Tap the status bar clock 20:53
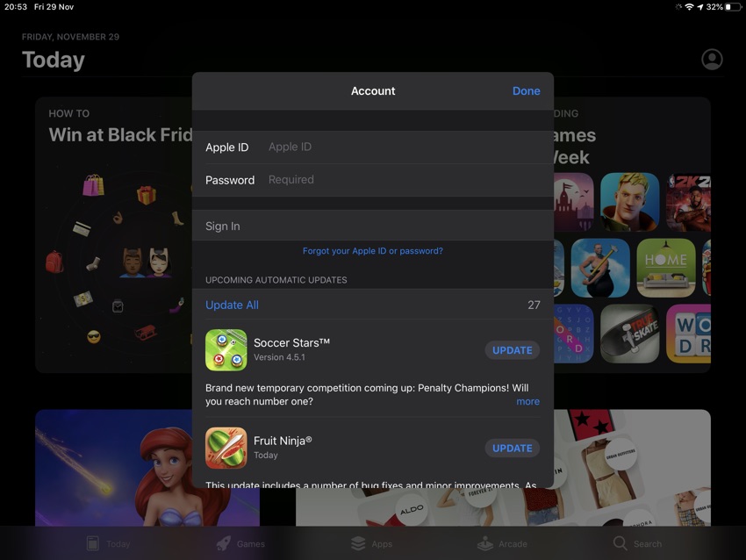This screenshot has height=560, width=746. [16, 7]
